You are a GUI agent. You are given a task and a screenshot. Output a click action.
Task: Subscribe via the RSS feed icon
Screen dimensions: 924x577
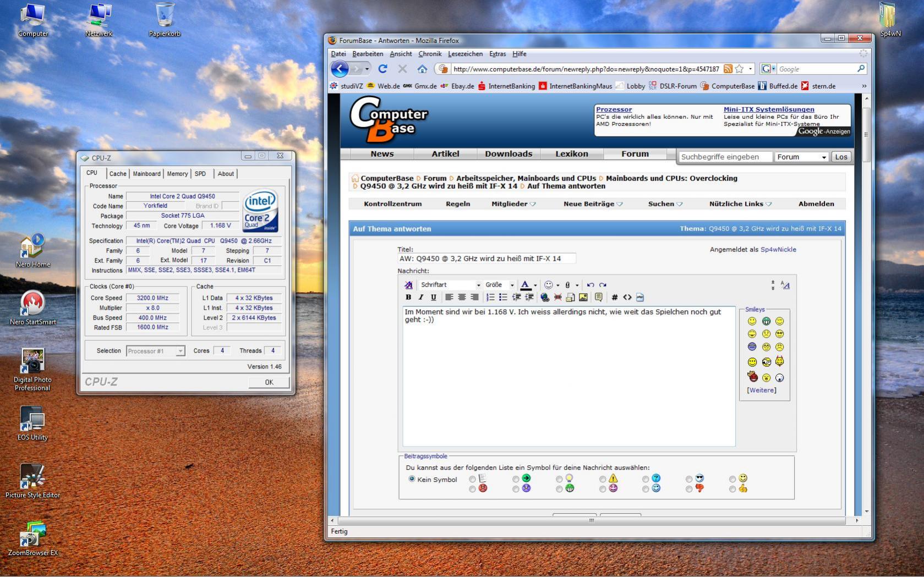728,69
